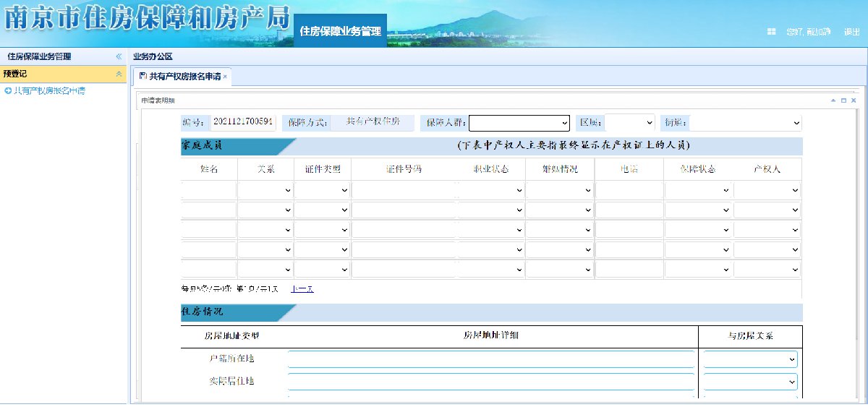Maximize the 申请表明细 panel
Image resolution: width=868 pixels, height=407 pixels.
tap(843, 100)
